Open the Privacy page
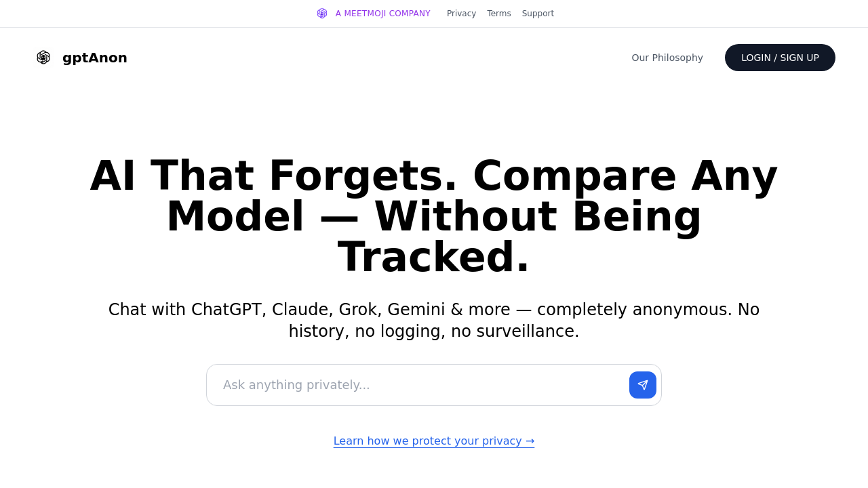 coord(461,12)
